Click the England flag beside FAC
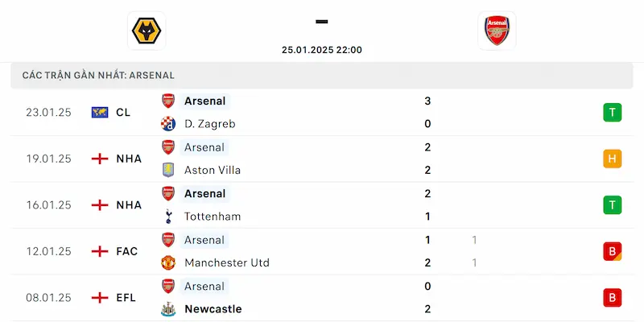This screenshot has height=322, width=644. 100,251
